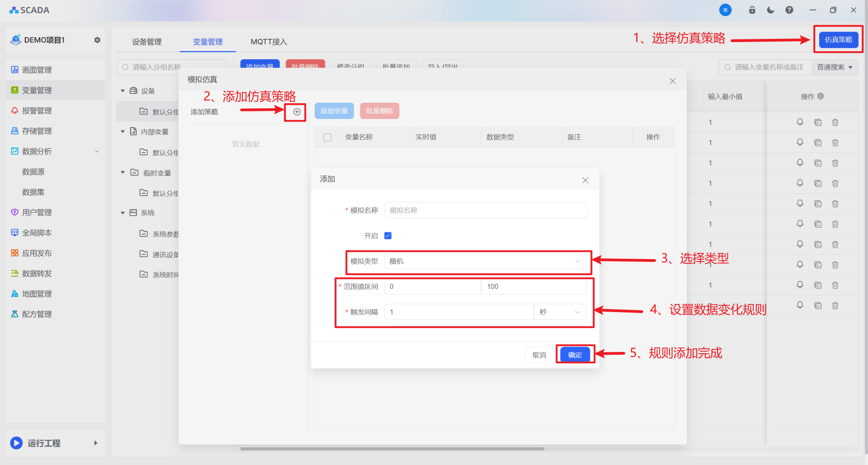Uncheck the 开启 checkbox
The height and width of the screenshot is (465, 868).
(387, 236)
